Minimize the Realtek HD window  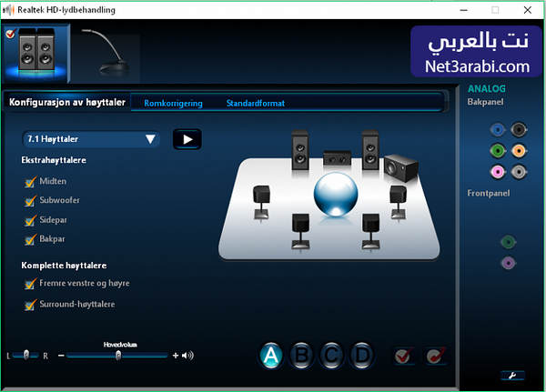[463, 10]
